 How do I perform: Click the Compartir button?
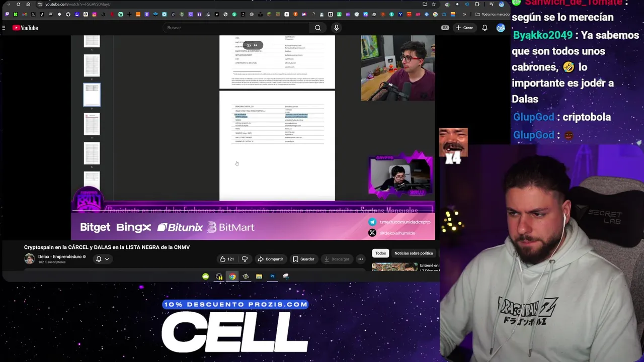click(x=270, y=259)
